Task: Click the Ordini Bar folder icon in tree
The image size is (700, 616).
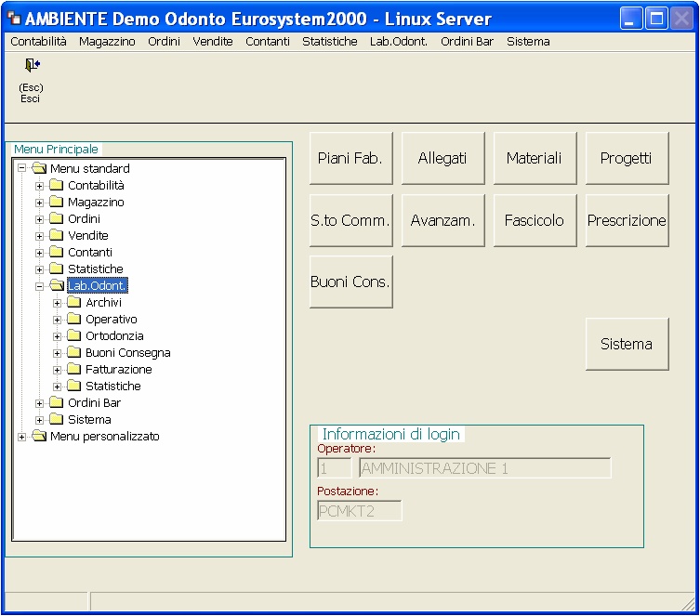Action: [x=57, y=403]
